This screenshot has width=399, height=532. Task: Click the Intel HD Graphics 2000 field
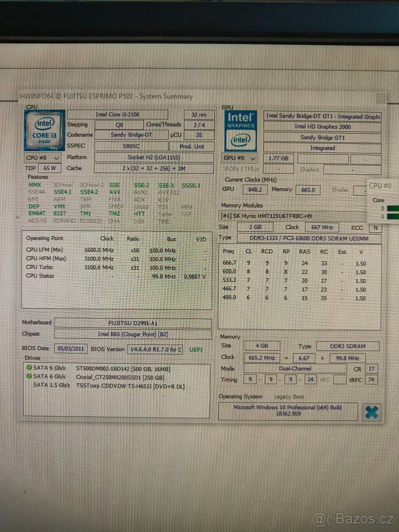point(322,127)
